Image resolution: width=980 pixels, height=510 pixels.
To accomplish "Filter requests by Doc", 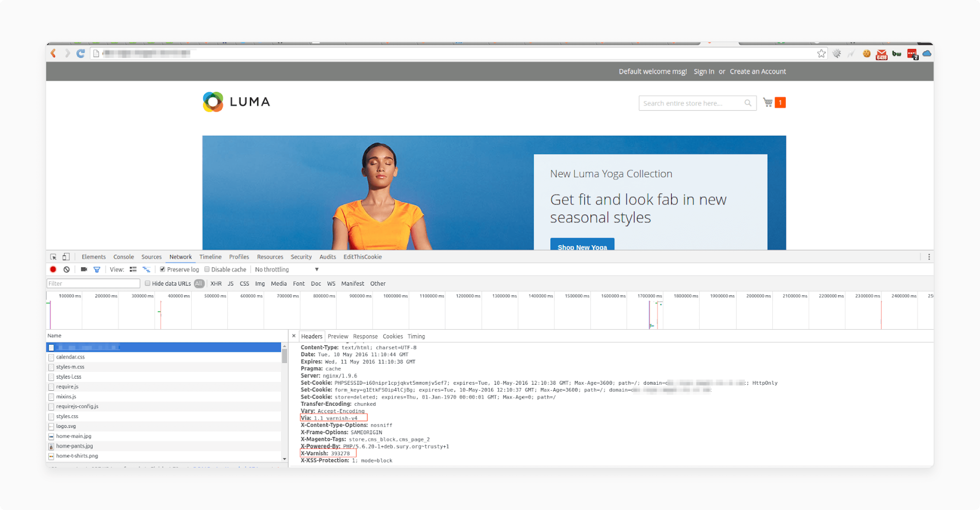I will [x=316, y=283].
